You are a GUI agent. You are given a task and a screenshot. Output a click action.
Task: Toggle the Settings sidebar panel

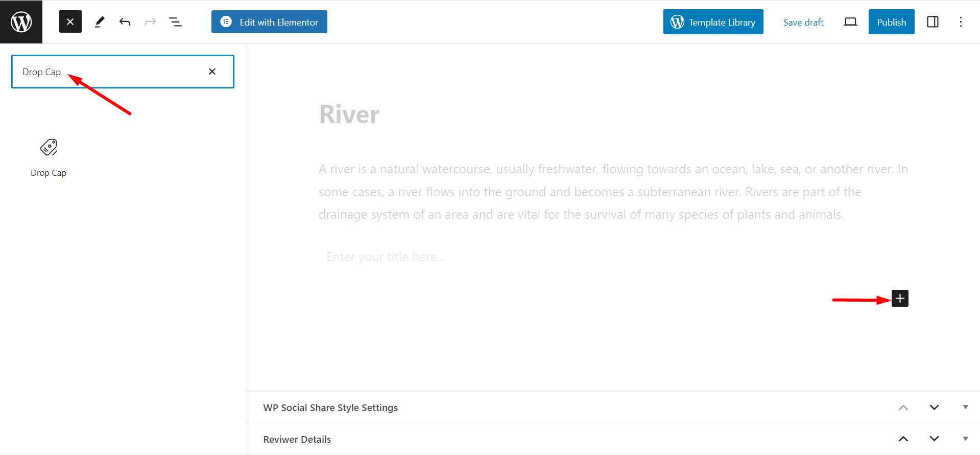(933, 22)
